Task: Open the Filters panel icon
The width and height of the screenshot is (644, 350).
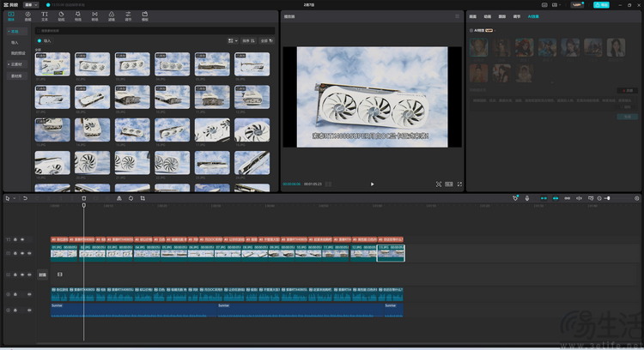Action: 112,16
